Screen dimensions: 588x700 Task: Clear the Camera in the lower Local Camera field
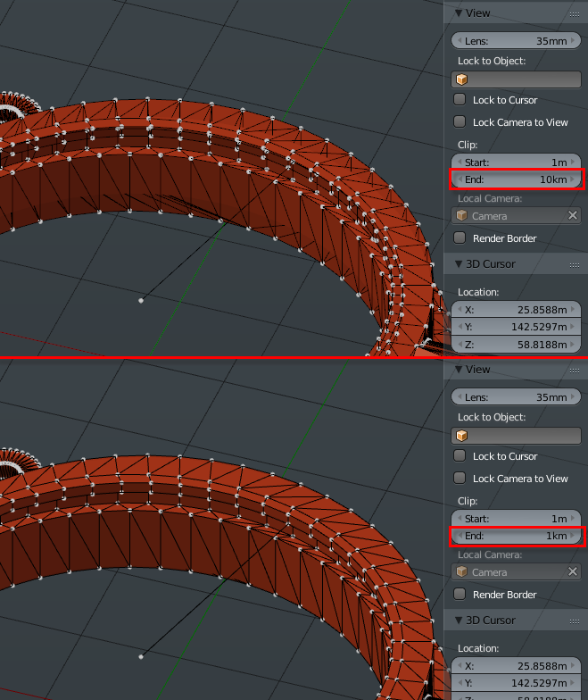click(573, 571)
